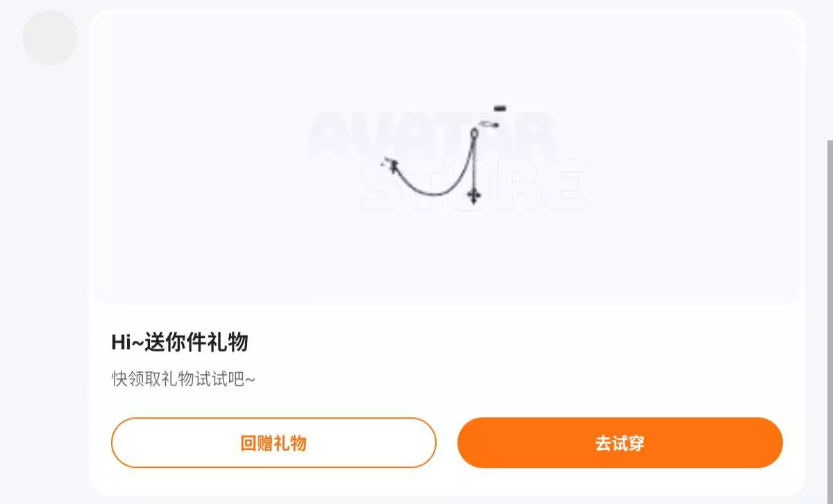The height and width of the screenshot is (504, 833).
Task: Click the Hi~送你件礼物 title
Action: coord(180,342)
